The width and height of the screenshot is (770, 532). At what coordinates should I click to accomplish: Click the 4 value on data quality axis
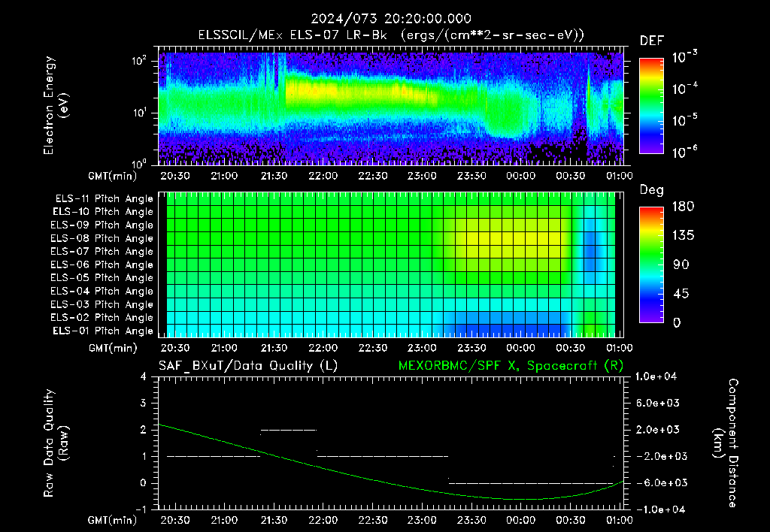coord(144,376)
